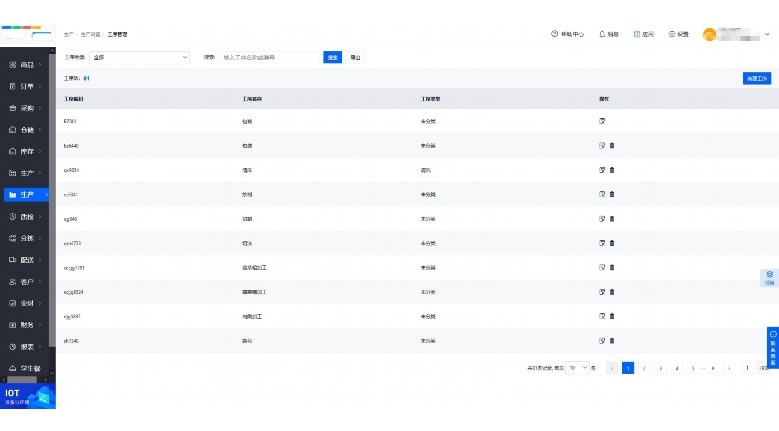Open 设置 in the top bar
Screen dimensions: 779x431
pos(679,34)
